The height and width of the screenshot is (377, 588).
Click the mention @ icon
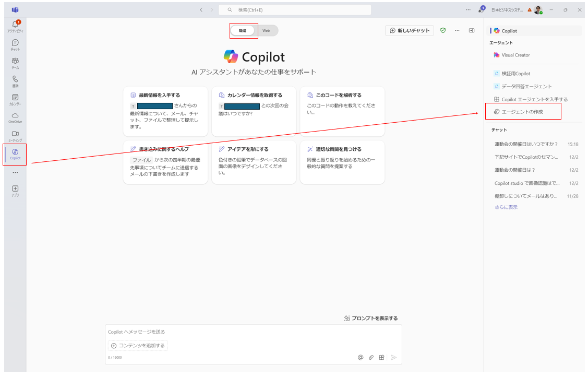coord(361,358)
